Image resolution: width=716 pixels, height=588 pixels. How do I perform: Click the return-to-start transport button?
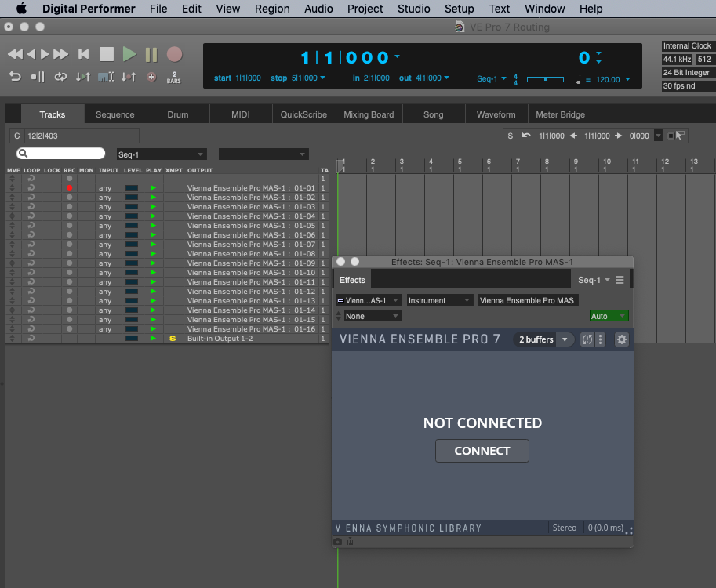(84, 54)
